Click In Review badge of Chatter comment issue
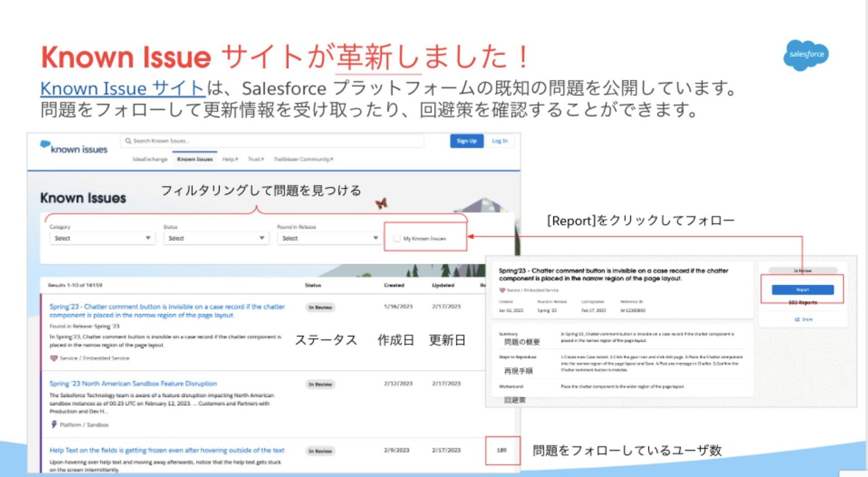This screenshot has width=868, height=477. (320, 308)
